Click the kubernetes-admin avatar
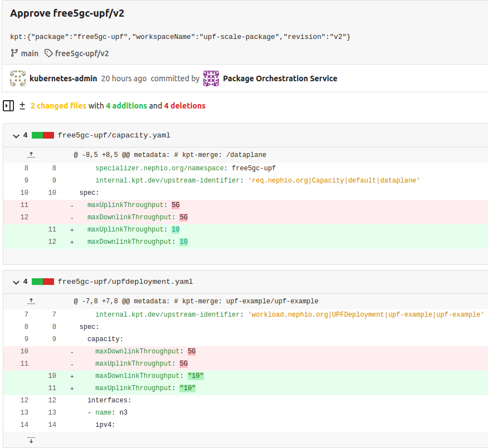This screenshot has width=488, height=448. [x=17, y=78]
